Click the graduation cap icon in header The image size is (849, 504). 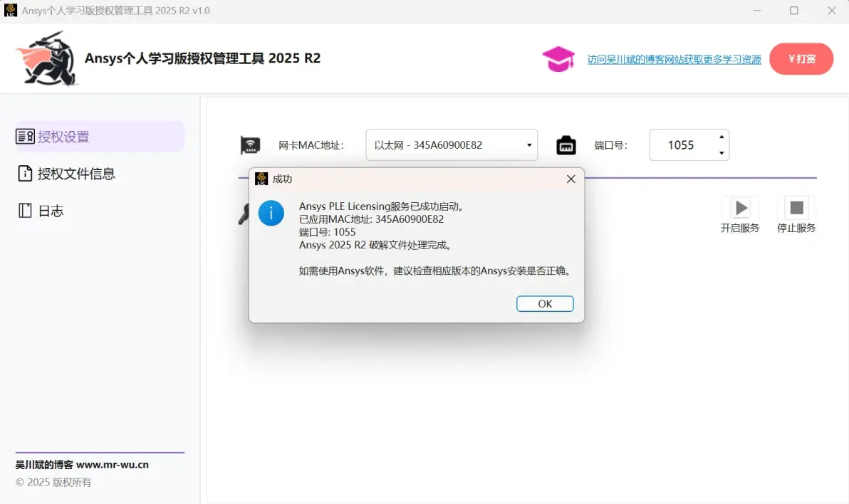click(558, 59)
